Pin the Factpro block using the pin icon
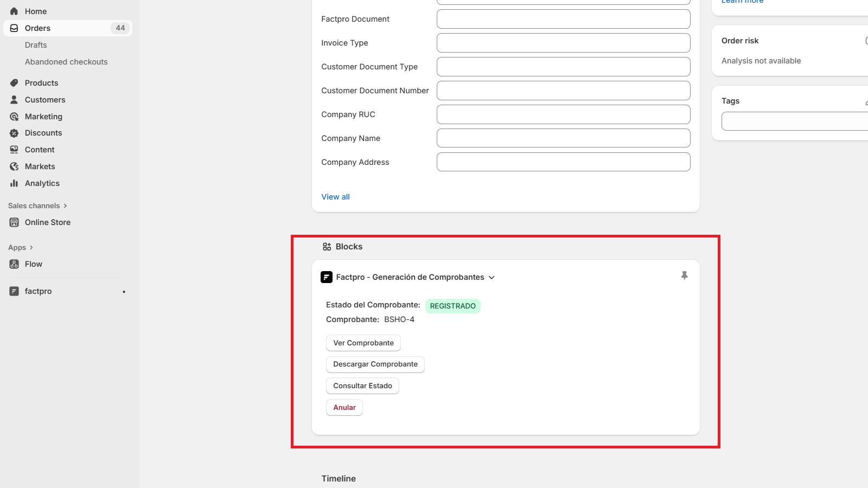 coord(684,275)
